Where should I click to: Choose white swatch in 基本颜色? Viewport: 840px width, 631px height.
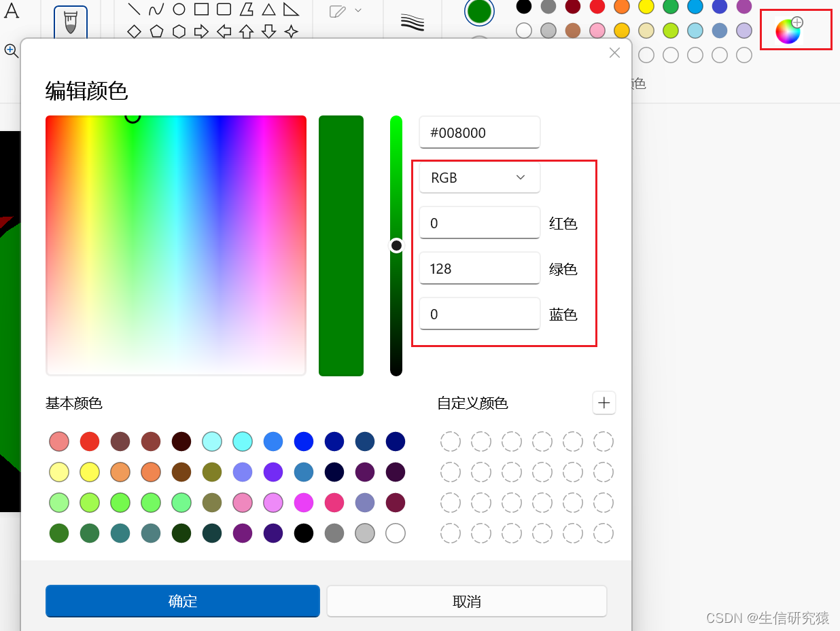tap(396, 533)
